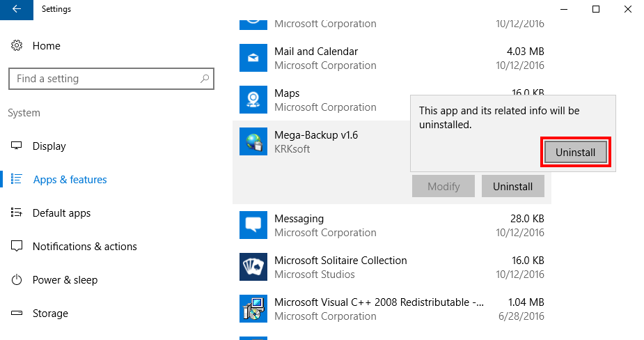Focus the Find a setting search field
This screenshot has height=340, width=644.
tap(111, 79)
